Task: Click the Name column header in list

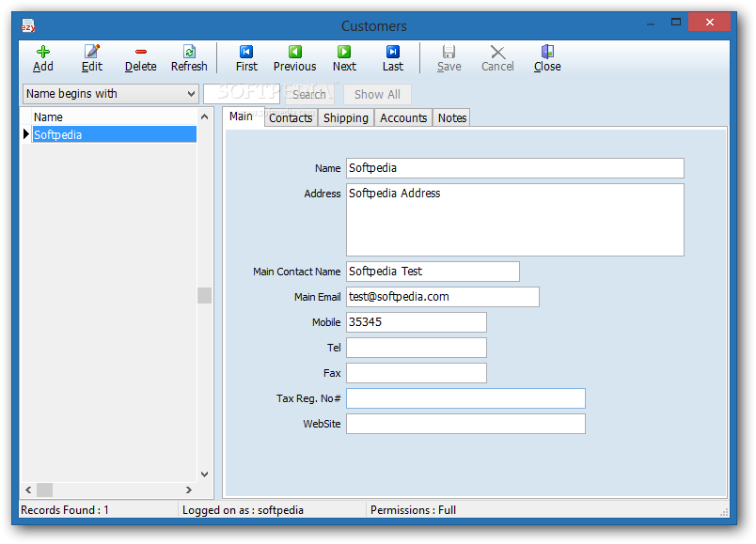Action: point(115,117)
